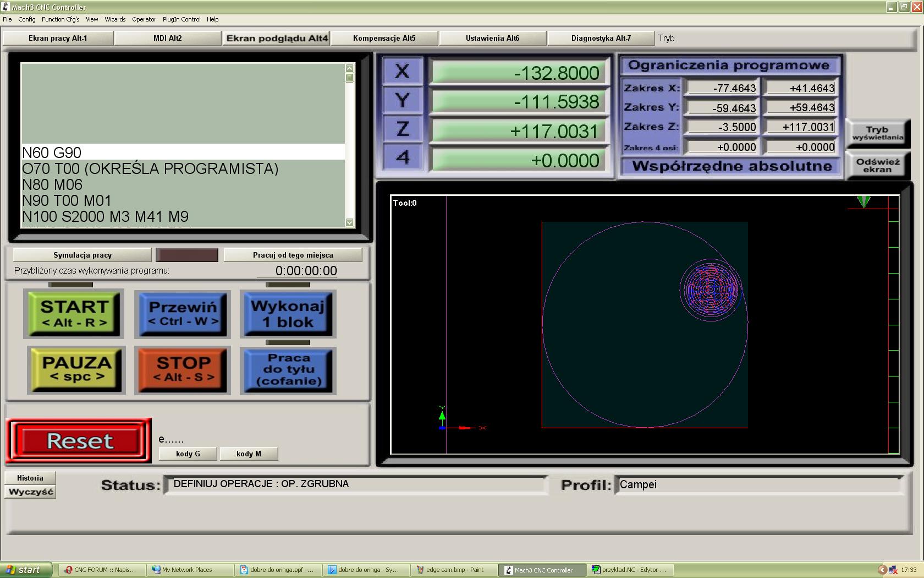
Task: Click the Mach3 title bar icon
Action: (5, 7)
